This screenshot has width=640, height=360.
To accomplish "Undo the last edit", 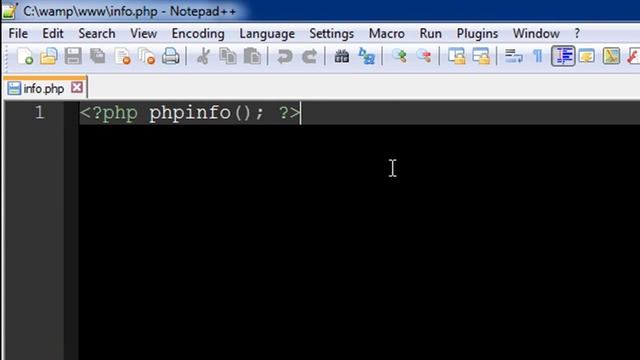I will [284, 56].
